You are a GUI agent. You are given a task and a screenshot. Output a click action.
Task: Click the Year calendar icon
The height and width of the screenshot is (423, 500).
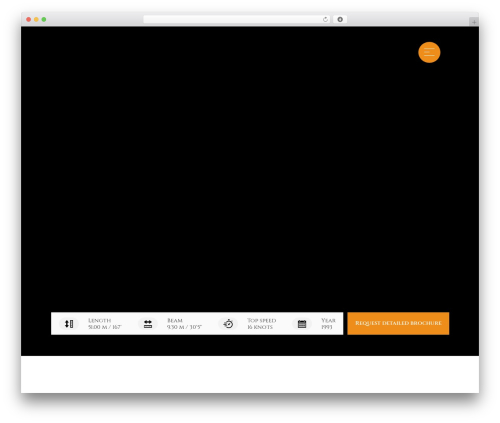(x=302, y=324)
